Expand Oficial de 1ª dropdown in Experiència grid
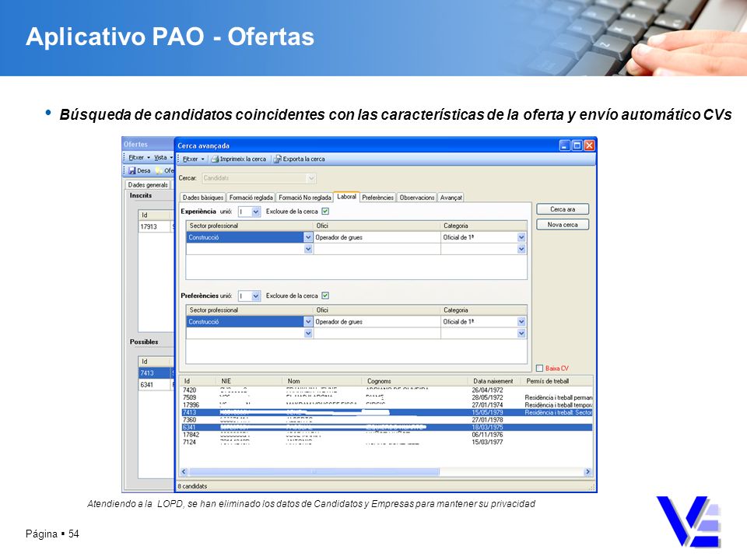This screenshot has width=747, height=560. (521, 237)
